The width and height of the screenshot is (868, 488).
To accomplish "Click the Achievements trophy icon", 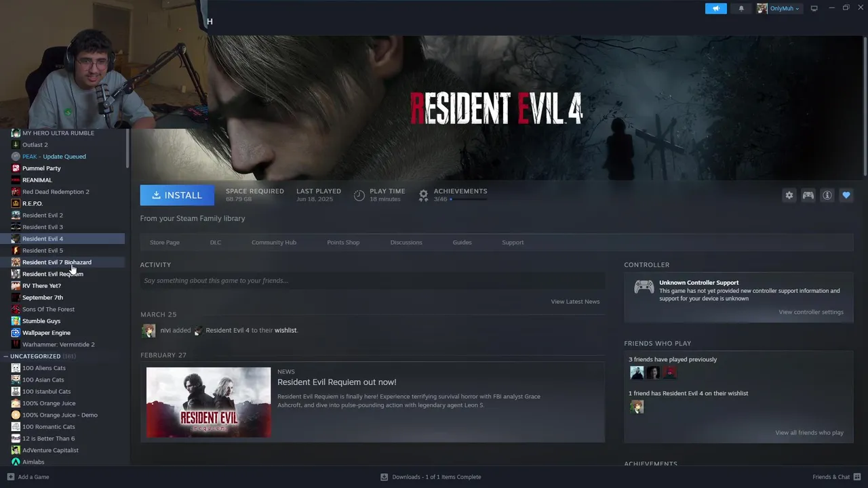I will (x=423, y=195).
